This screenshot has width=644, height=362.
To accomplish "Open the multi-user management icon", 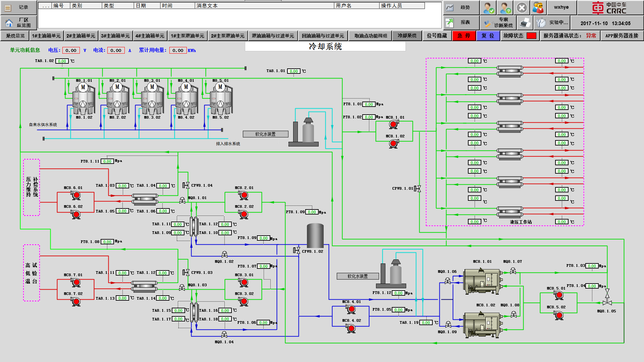I will (538, 7).
